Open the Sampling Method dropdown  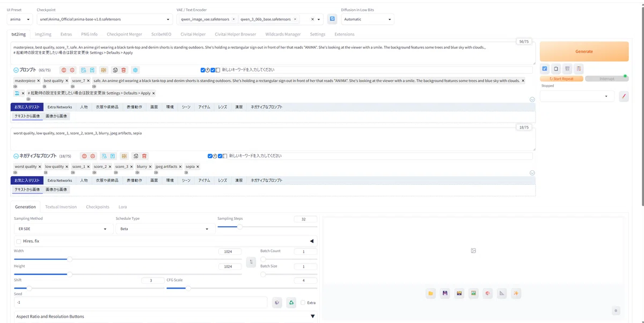click(x=62, y=229)
